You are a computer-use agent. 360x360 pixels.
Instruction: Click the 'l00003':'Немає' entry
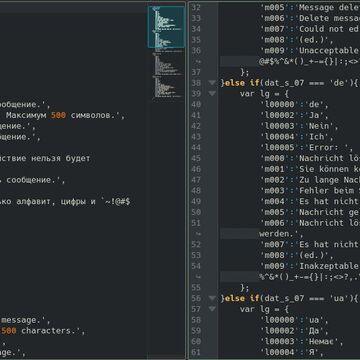point(302,341)
